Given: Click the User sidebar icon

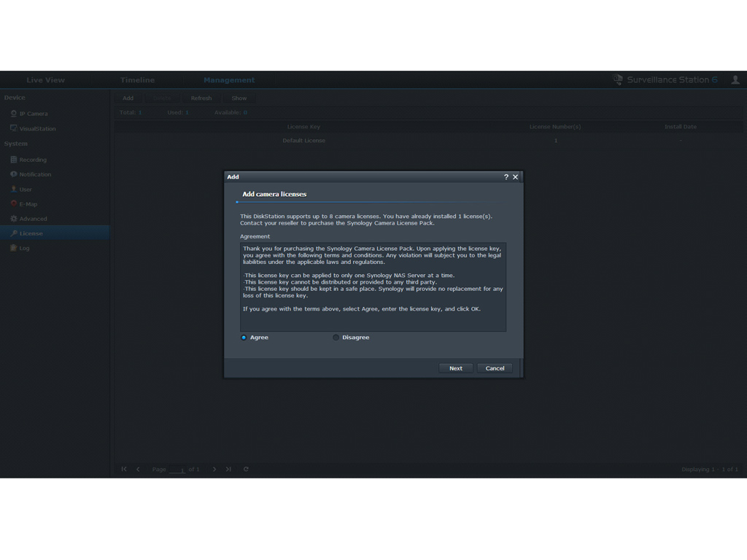Looking at the screenshot, I should [x=13, y=189].
